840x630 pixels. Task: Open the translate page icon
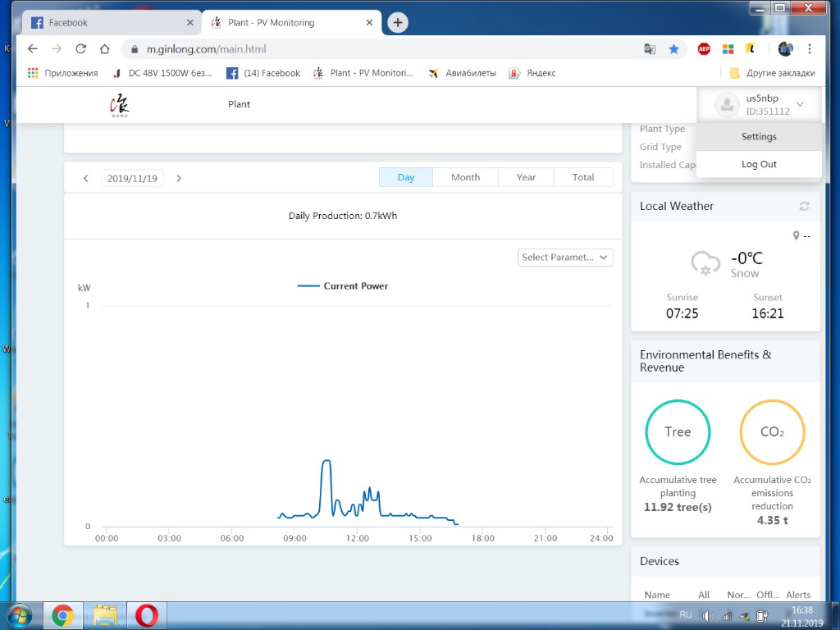[650, 48]
